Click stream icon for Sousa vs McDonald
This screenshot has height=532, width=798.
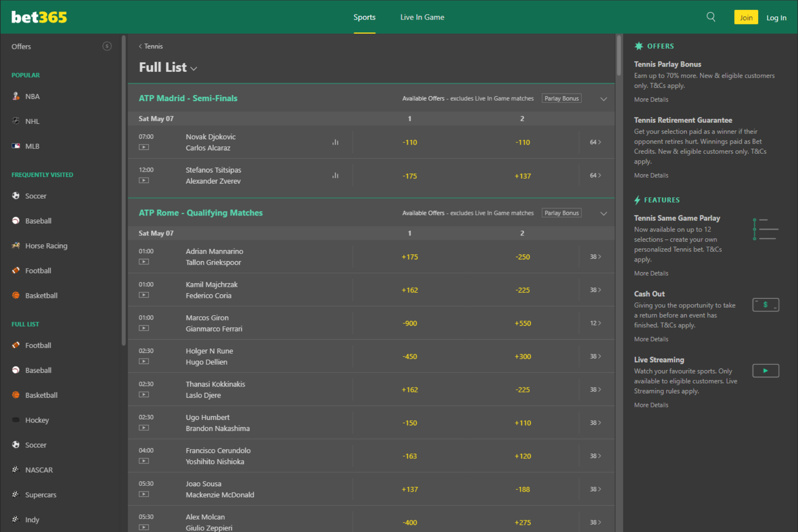[144, 494]
